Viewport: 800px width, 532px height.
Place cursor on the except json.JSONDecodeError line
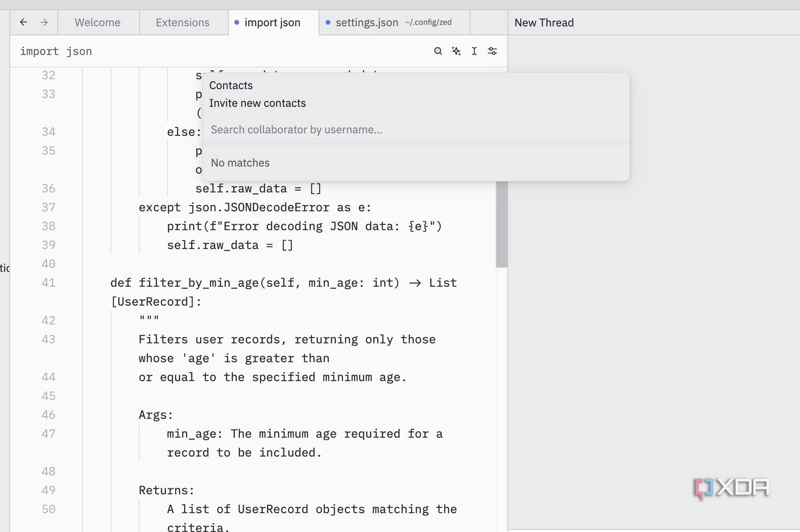pyautogui.click(x=255, y=207)
